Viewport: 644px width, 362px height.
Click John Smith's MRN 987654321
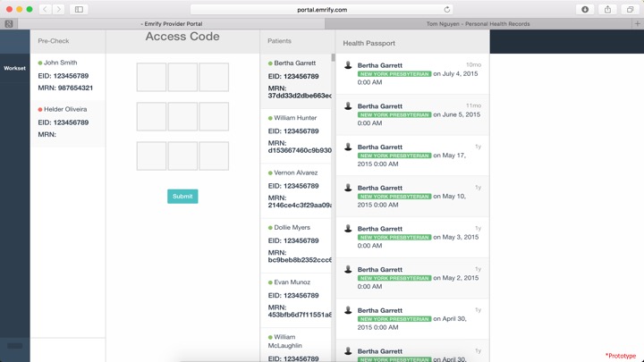click(75, 88)
